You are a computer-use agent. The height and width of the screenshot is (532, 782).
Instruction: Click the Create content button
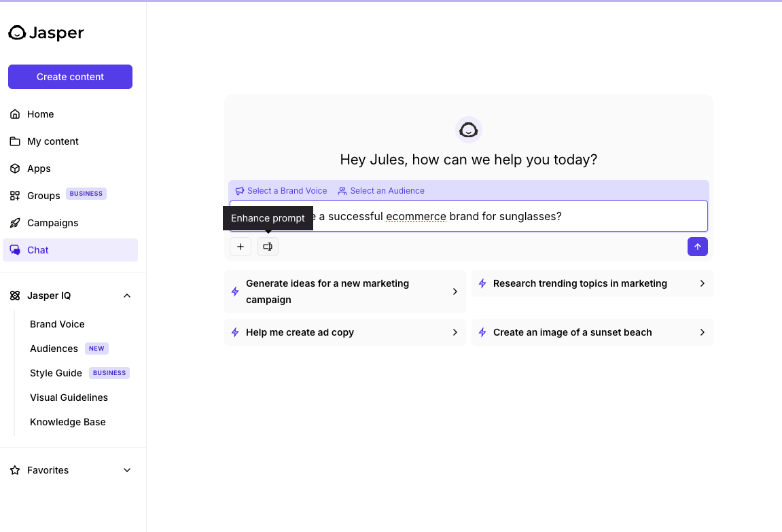click(71, 77)
